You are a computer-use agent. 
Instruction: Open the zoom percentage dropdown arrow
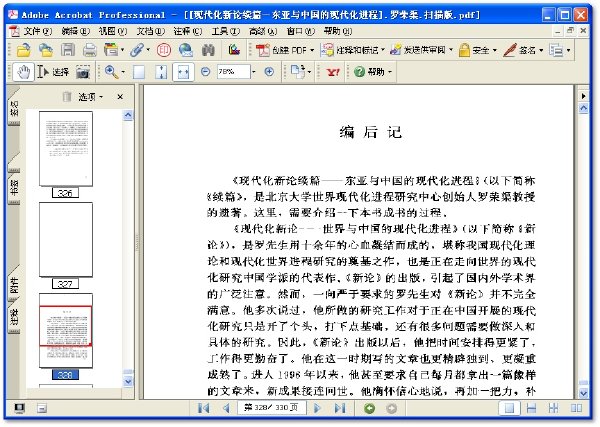(254, 72)
